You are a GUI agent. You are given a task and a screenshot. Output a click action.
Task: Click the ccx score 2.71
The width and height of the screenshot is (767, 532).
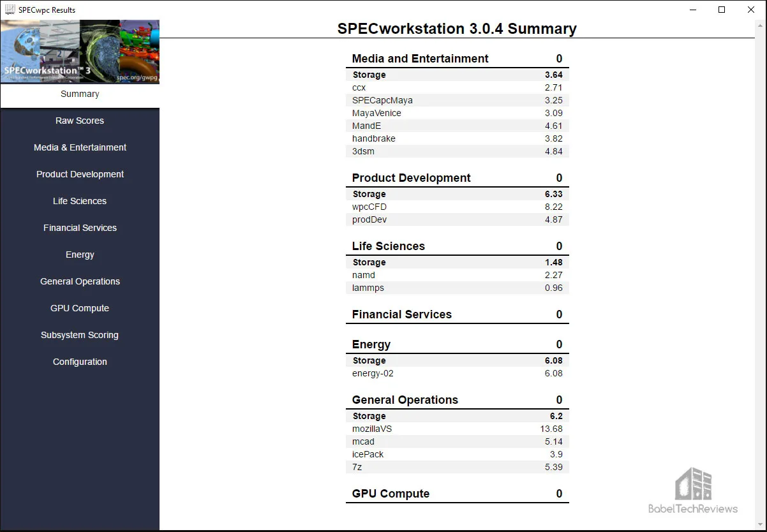click(553, 87)
